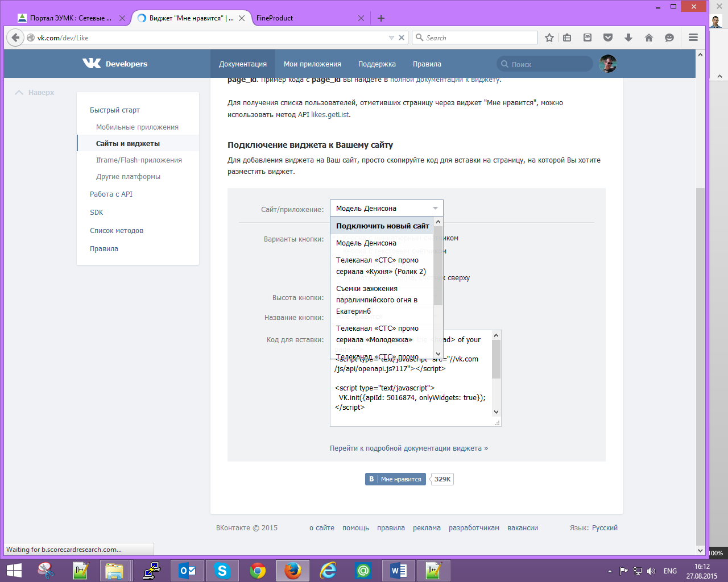Open Outlook from the taskbar
The image size is (728, 582).
pyautogui.click(x=187, y=571)
